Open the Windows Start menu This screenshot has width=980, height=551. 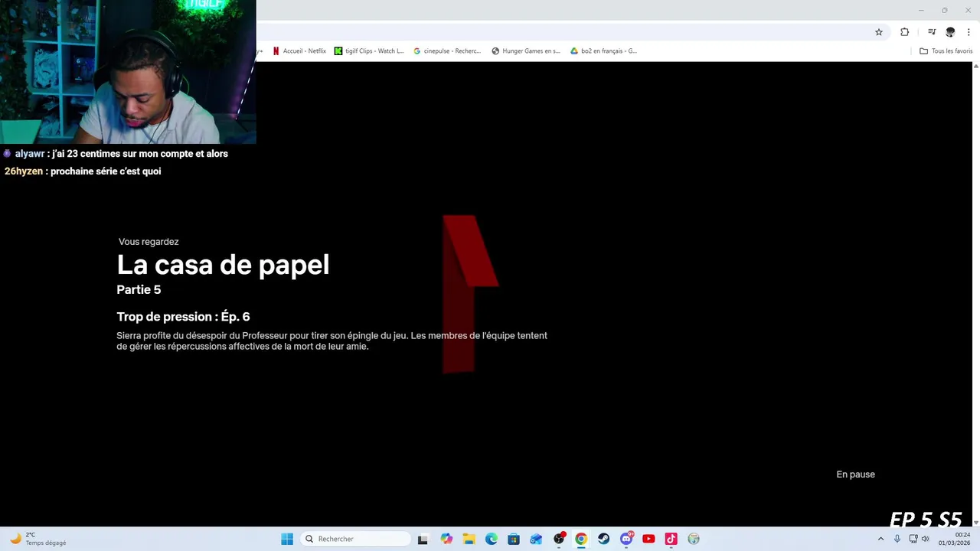pyautogui.click(x=287, y=539)
